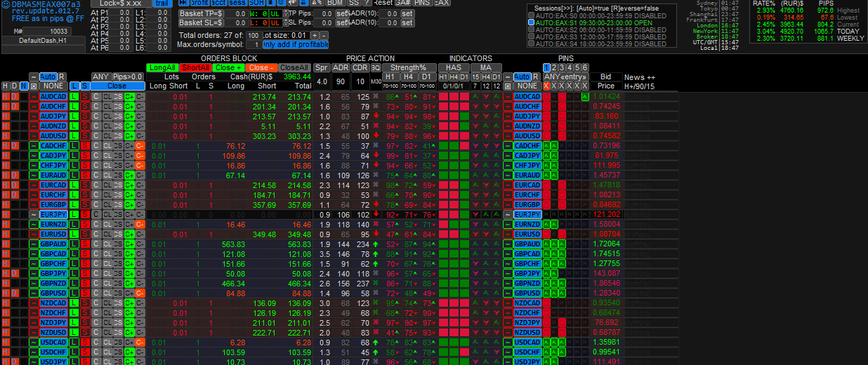Click the green A pin beside right-side CADCHF
The width and height of the screenshot is (868, 365).
click(x=547, y=145)
